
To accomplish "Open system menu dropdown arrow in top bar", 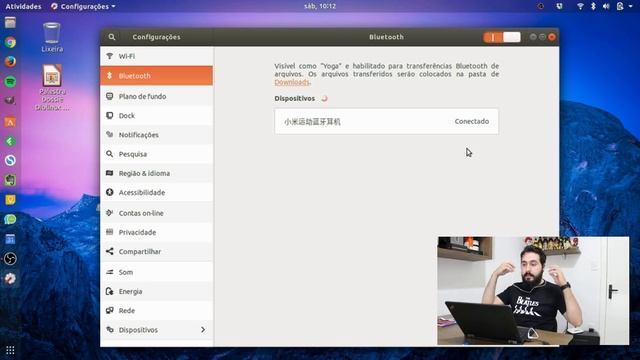I will click(631, 7).
